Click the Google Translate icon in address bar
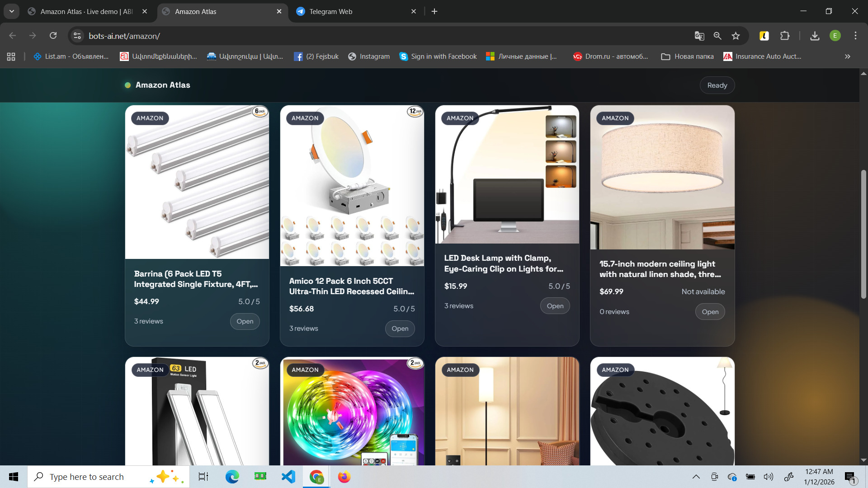Viewport: 868px width, 488px height. pyautogui.click(x=699, y=36)
